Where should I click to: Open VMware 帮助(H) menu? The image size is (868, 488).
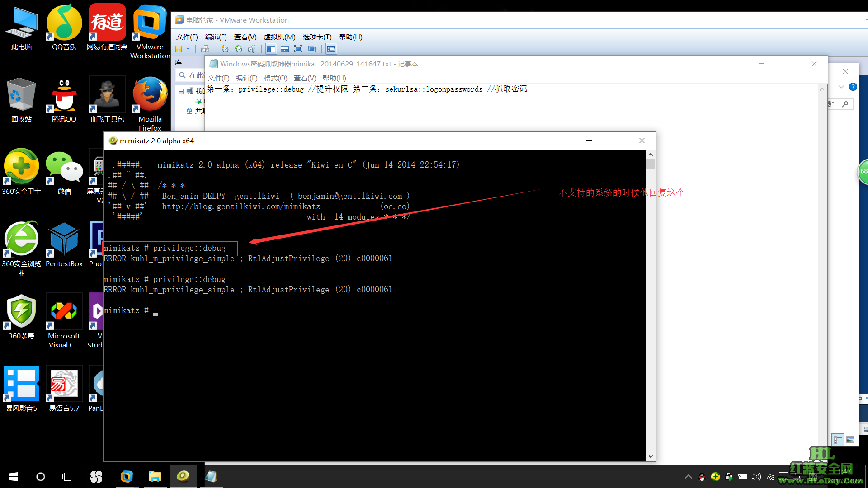coord(350,37)
